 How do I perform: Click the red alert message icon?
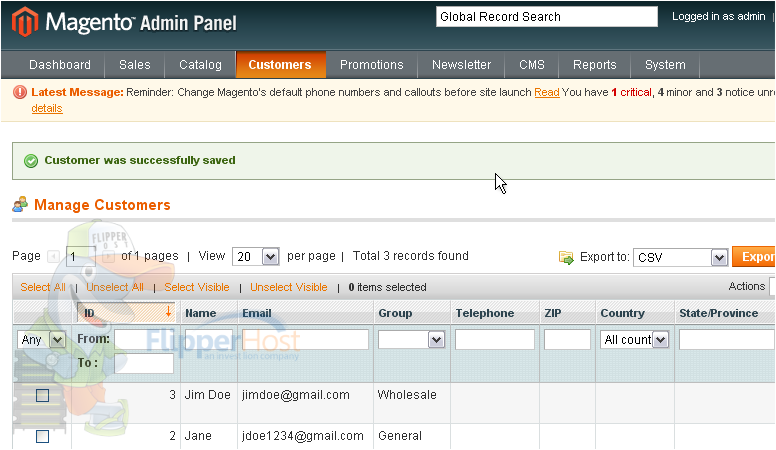[x=20, y=92]
